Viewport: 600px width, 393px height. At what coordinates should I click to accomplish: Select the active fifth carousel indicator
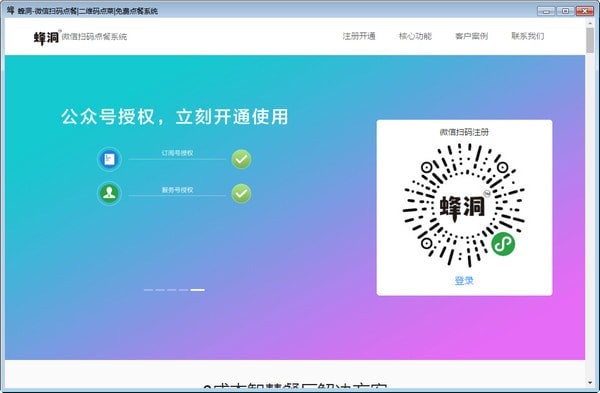pyautogui.click(x=197, y=290)
